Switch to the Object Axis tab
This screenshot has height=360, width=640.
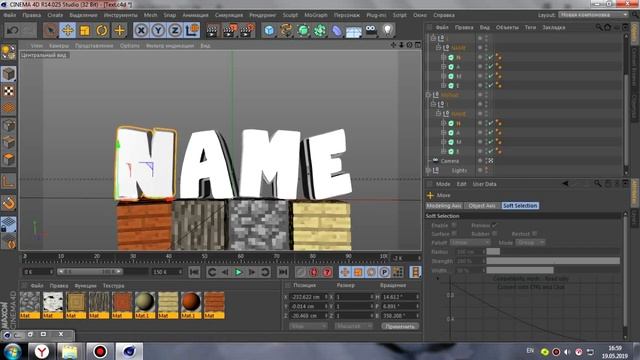[x=482, y=206]
